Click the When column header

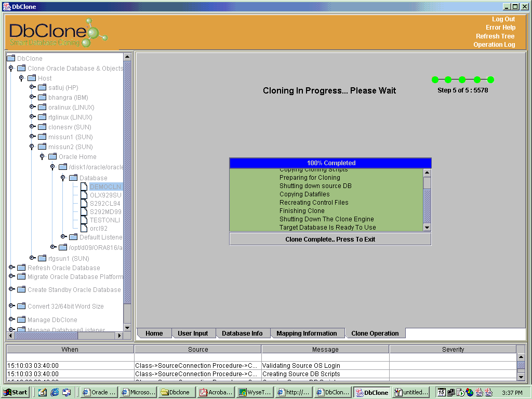click(x=70, y=349)
